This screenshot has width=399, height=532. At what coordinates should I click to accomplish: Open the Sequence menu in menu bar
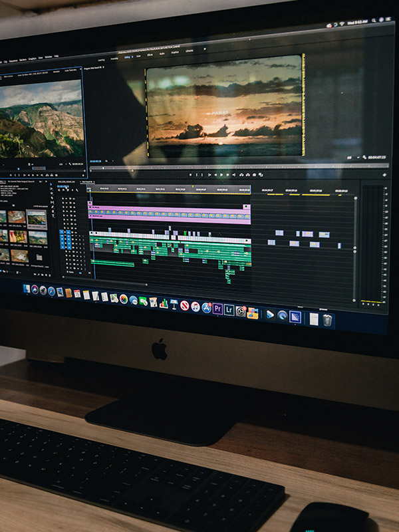(15, 58)
